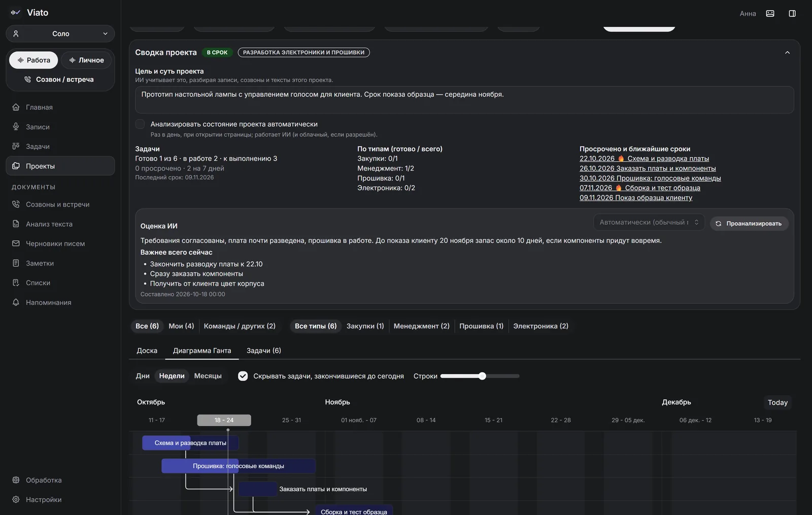Screen dimensions: 812x515
Task: Open the Диаграмма Ганта tab
Action: (x=202, y=351)
